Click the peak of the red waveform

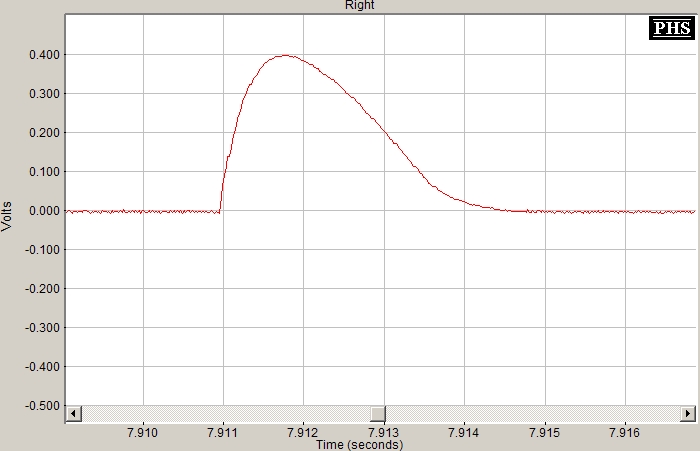286,55
